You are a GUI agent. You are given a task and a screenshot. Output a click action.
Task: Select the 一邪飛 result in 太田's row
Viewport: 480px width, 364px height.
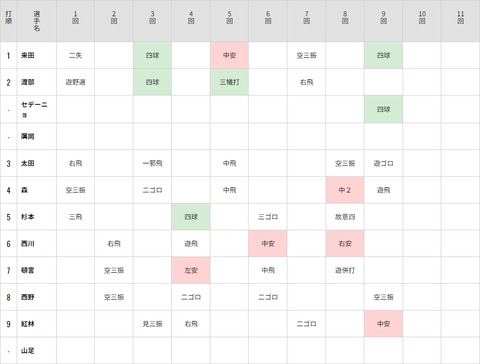tap(152, 163)
